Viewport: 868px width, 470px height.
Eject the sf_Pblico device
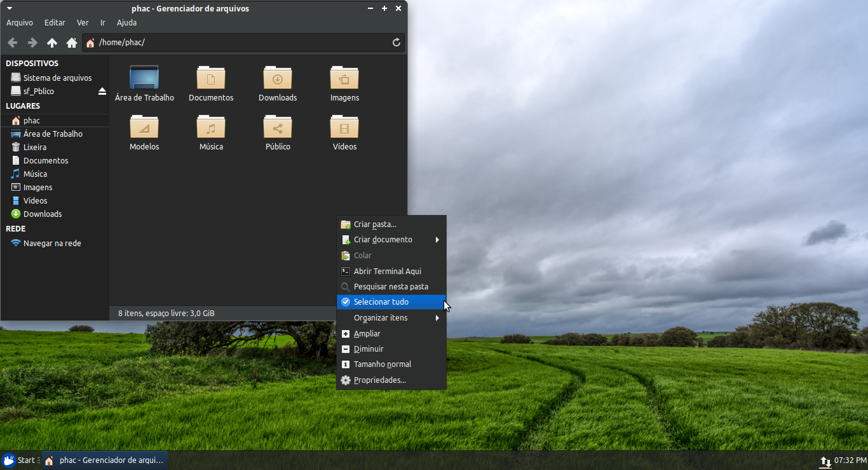(102, 92)
